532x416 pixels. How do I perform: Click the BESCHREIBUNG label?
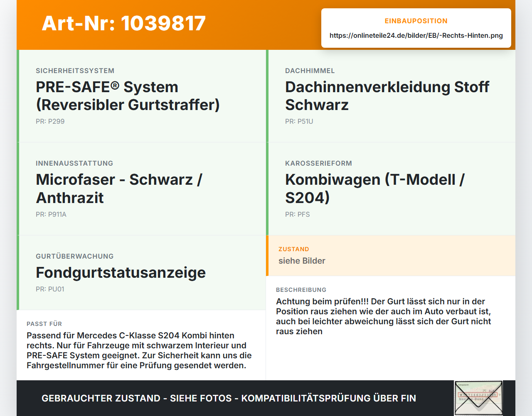(x=301, y=290)
